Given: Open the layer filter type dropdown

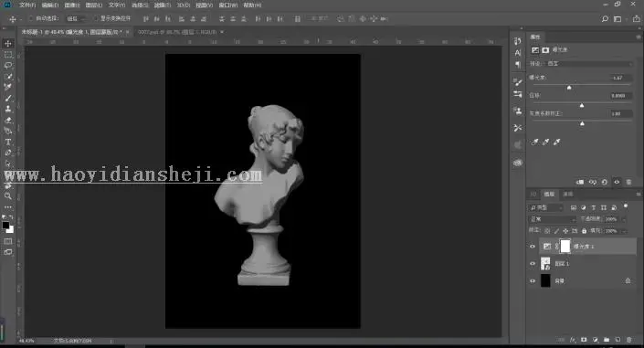Looking at the screenshot, I should tap(545, 208).
